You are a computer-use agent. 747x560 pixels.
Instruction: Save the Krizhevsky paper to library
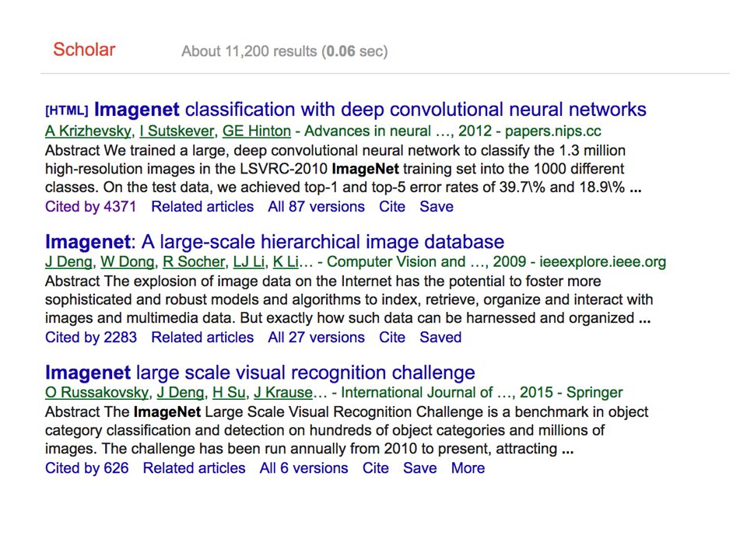pos(437,207)
